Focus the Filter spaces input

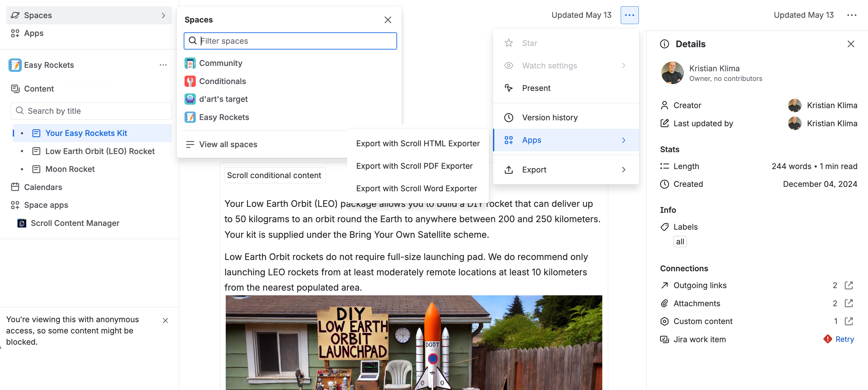pos(290,41)
